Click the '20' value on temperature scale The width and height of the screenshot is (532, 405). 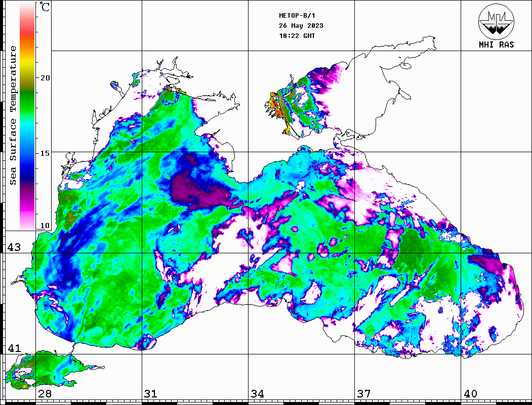[x=45, y=78]
